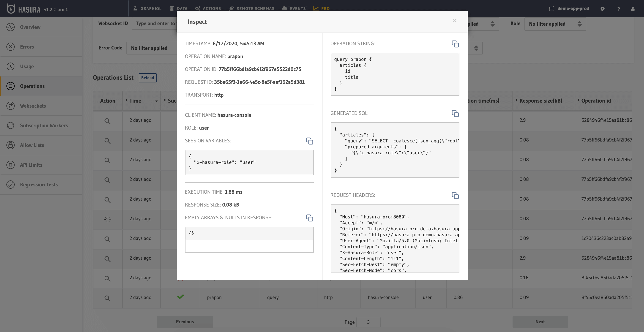Reload the Operations List
The image size is (644, 332).
pyautogui.click(x=147, y=78)
